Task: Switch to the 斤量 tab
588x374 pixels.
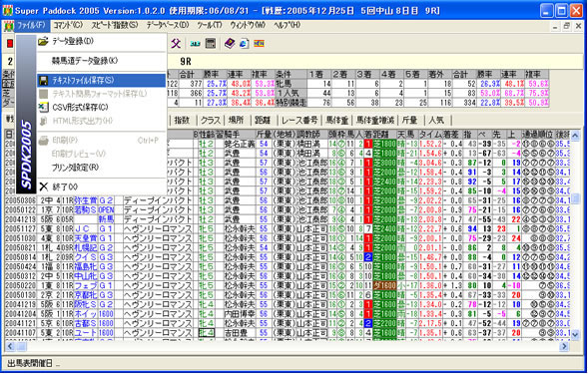Action: coord(410,120)
